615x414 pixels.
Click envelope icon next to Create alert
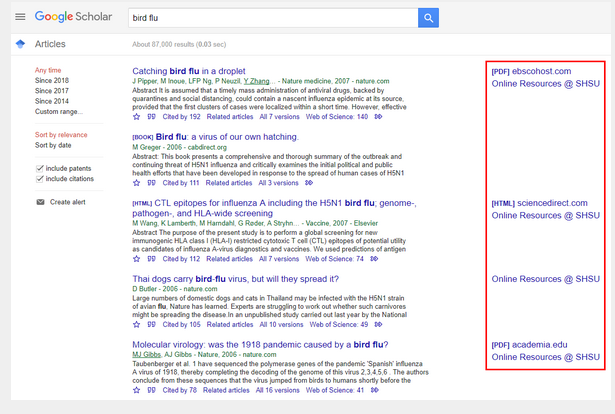point(40,202)
